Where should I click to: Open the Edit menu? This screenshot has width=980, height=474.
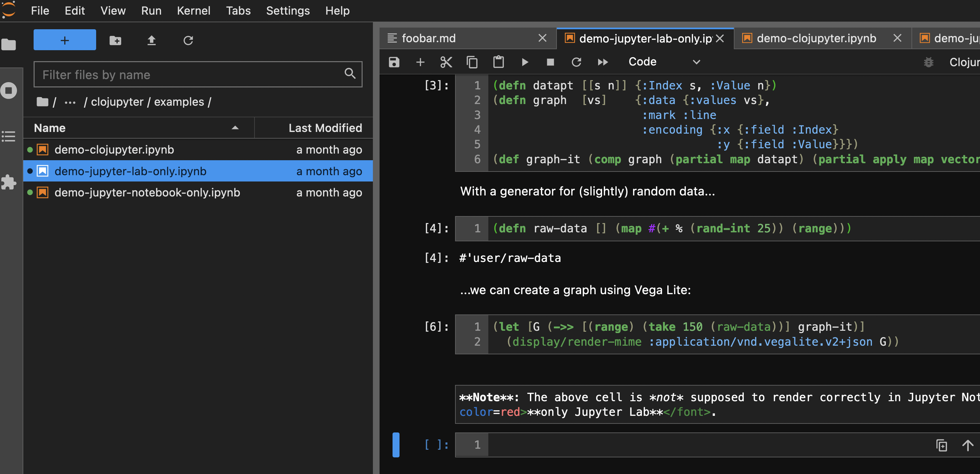pyautogui.click(x=75, y=11)
